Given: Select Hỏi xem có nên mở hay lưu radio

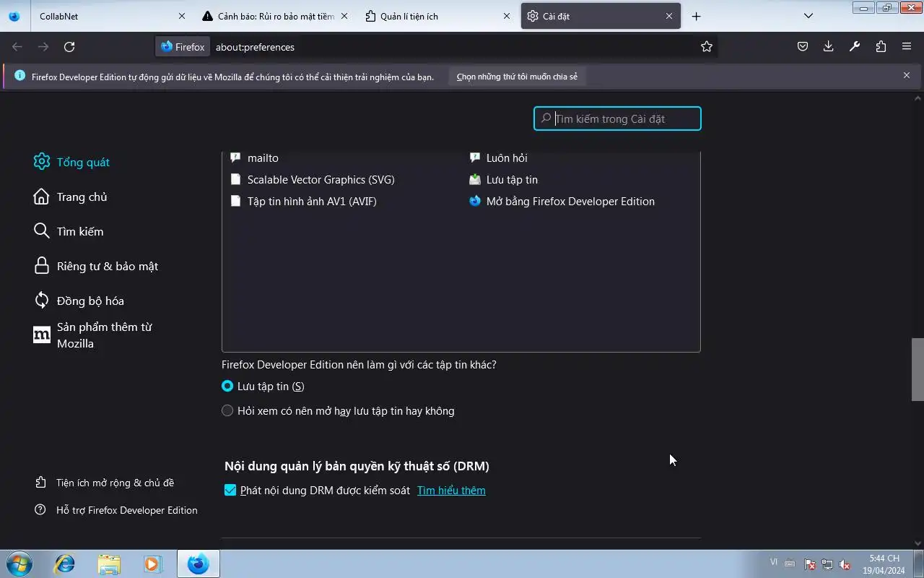Looking at the screenshot, I should (x=227, y=411).
